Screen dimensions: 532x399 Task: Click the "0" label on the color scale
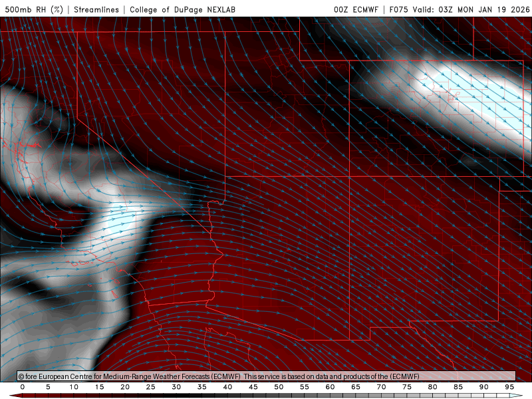click(23, 387)
